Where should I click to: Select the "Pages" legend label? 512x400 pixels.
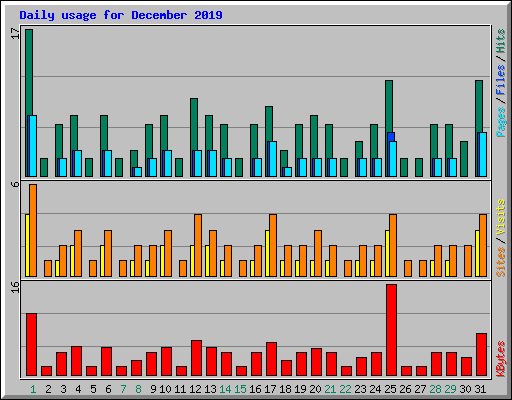500,122
